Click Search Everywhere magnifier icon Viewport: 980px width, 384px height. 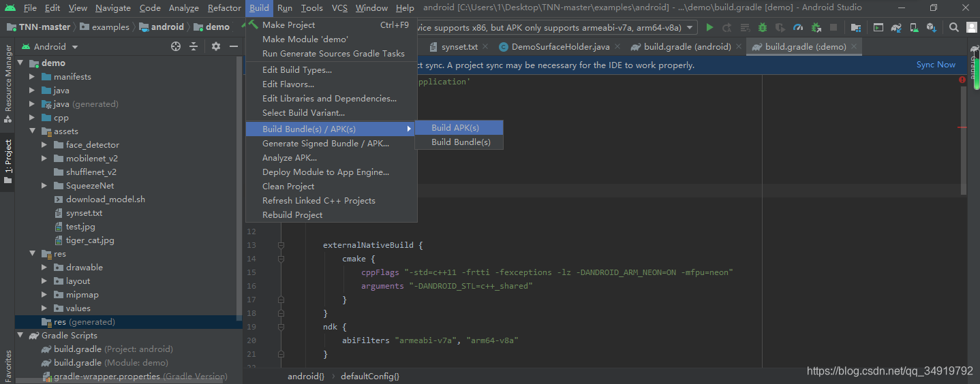(x=954, y=27)
